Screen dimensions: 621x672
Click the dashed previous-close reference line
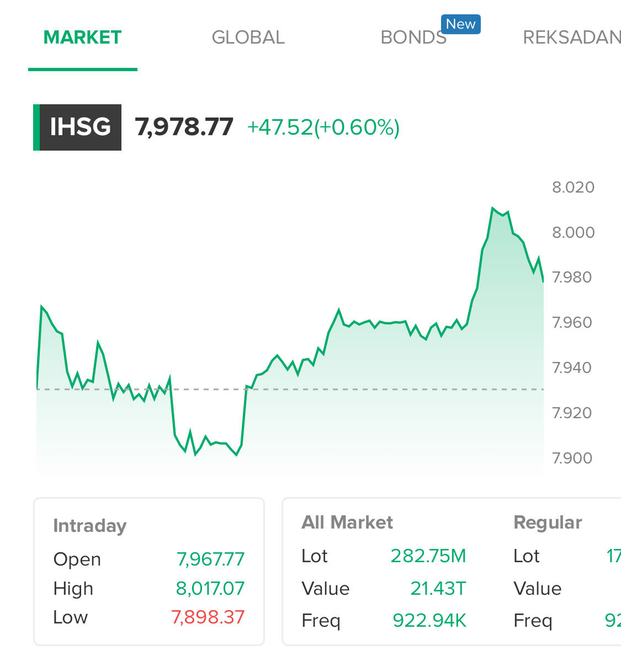click(290, 390)
